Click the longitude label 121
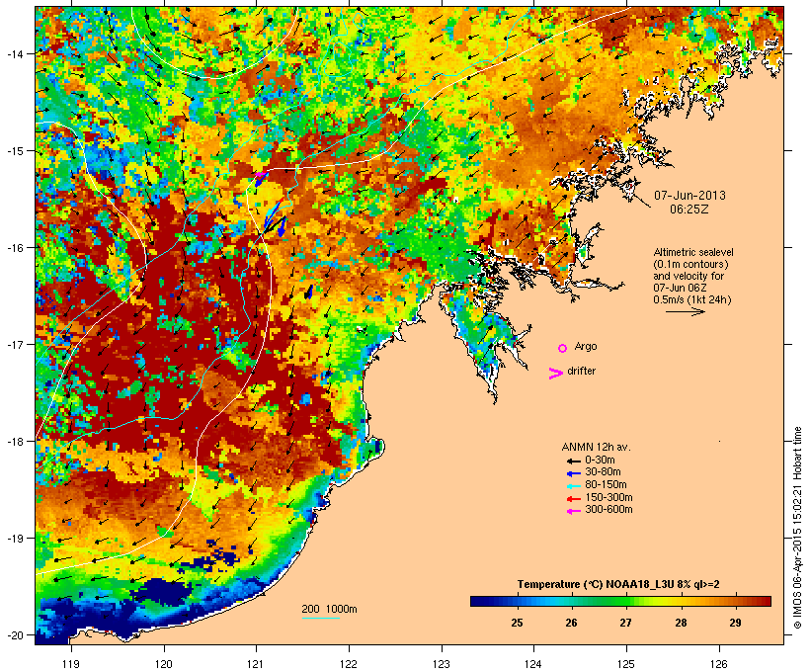The width and height of the screenshot is (810, 672). pyautogui.click(x=256, y=664)
